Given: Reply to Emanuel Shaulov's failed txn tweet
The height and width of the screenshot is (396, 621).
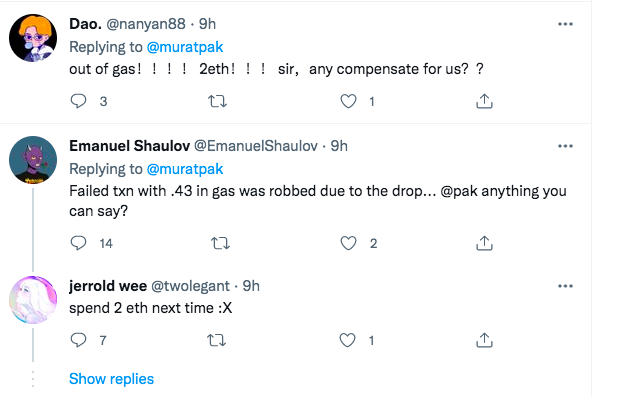Looking at the screenshot, I should [78, 243].
